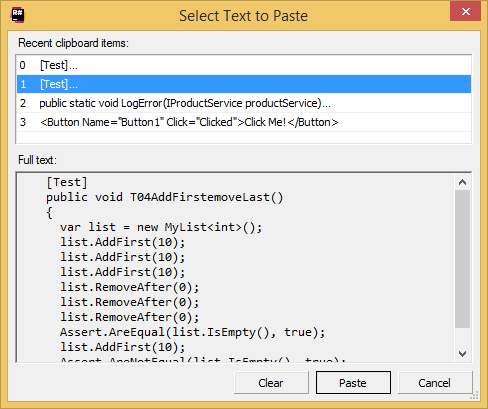Click inside the full text preview area

point(235,268)
